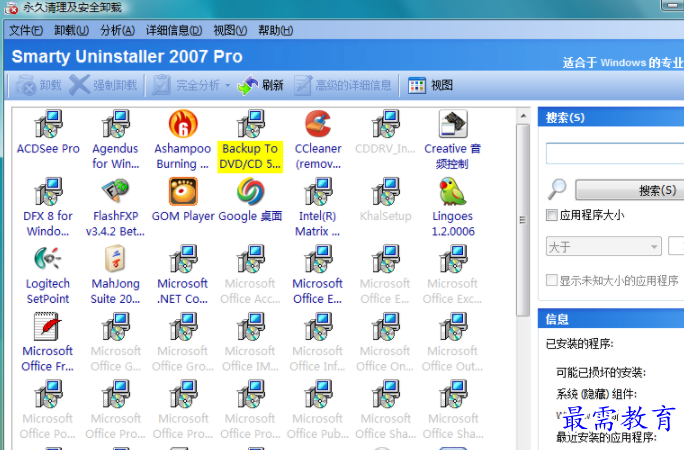Select the Microsoft Office Out... icon
Image resolution: width=684 pixels, height=450 pixels.
pos(453,327)
